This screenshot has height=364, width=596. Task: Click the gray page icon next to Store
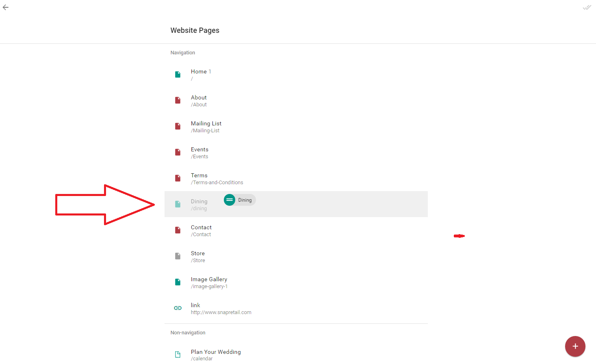178,256
